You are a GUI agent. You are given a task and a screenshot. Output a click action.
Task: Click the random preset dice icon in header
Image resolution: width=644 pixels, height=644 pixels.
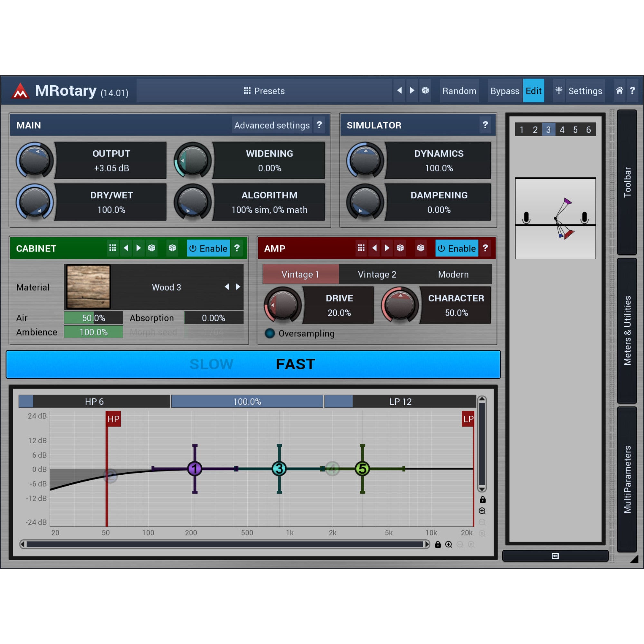[425, 91]
